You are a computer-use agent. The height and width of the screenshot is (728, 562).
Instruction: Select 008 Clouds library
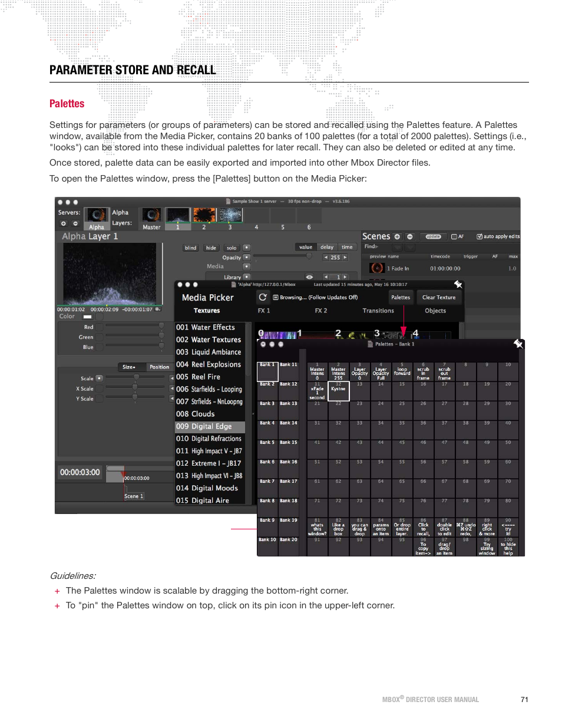point(210,414)
